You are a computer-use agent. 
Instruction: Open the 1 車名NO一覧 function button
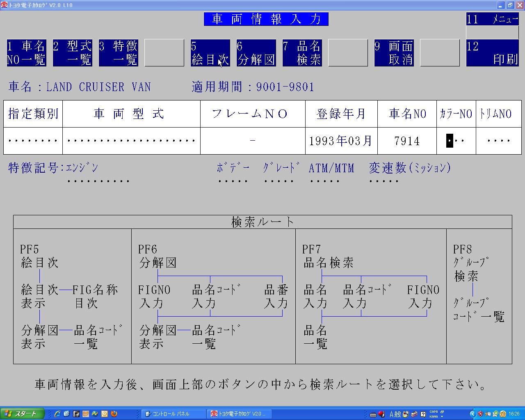[x=27, y=53]
